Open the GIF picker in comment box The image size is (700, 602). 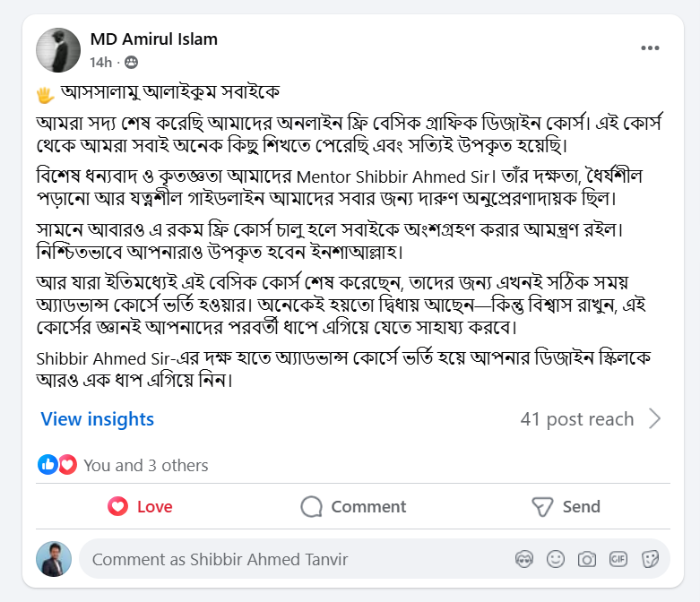(x=618, y=560)
